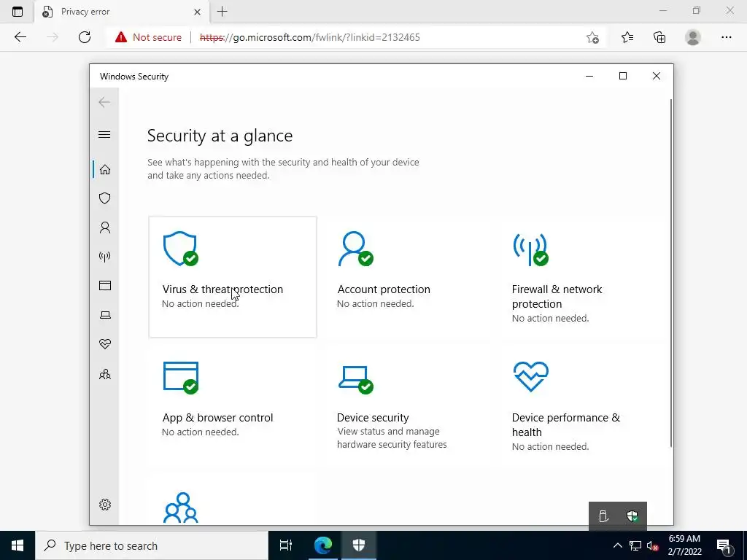This screenshot has width=747, height=560.
Task: Go back in Edge browser
Action: (20, 37)
